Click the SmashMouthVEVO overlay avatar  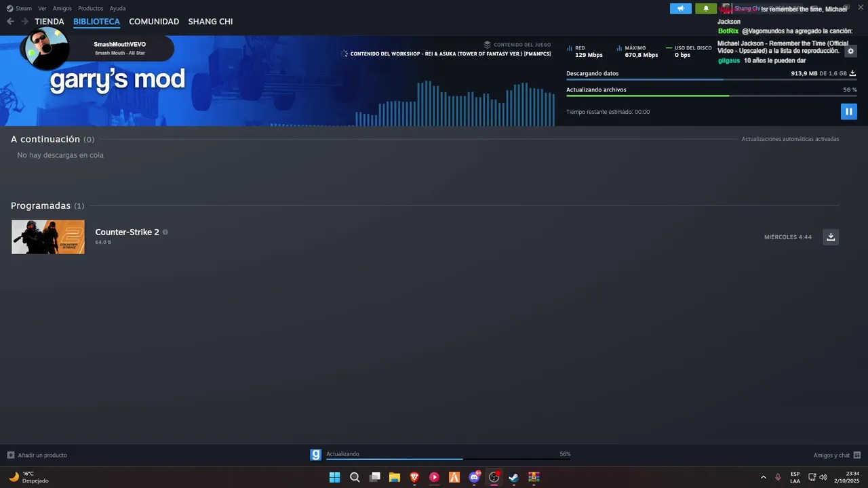click(47, 48)
